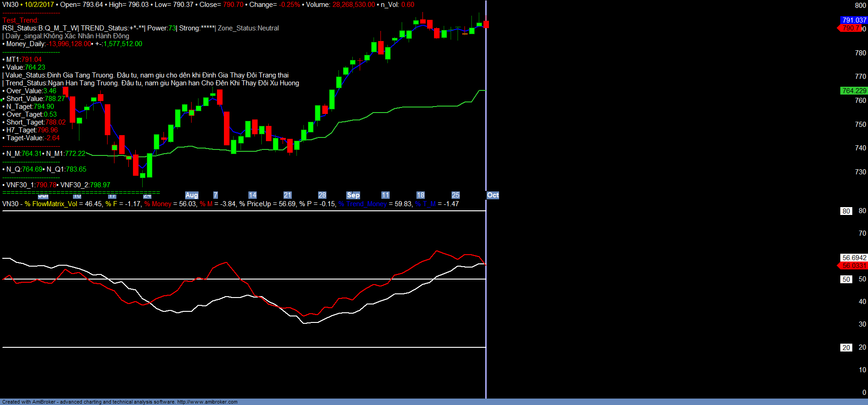Viewport: 868px width, 405px height.
Task: Click the red 56.0331 indicator label
Action: point(854,266)
